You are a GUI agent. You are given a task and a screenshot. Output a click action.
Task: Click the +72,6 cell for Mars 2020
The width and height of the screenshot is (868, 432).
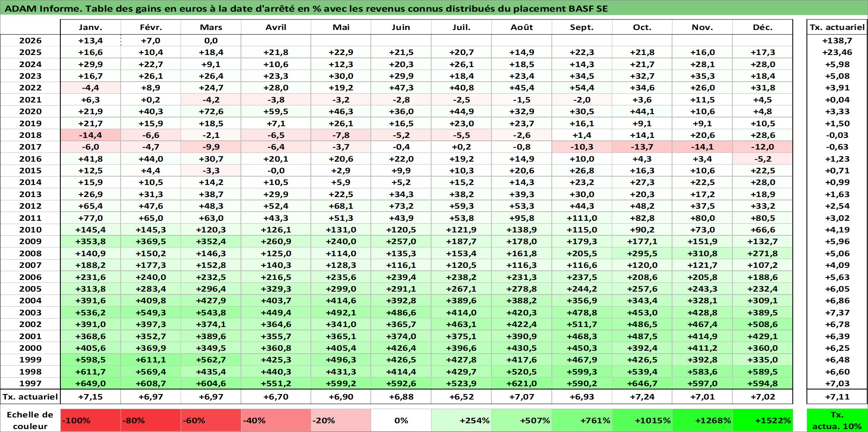click(211, 111)
